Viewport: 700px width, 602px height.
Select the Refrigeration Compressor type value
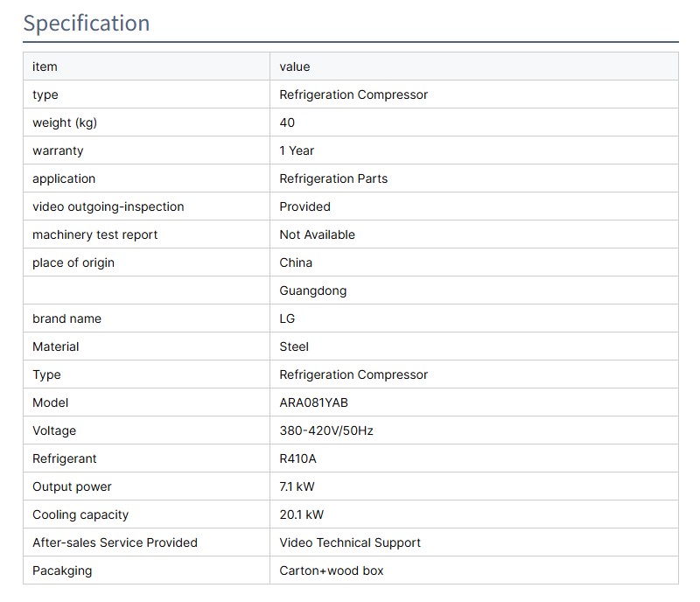tap(353, 94)
